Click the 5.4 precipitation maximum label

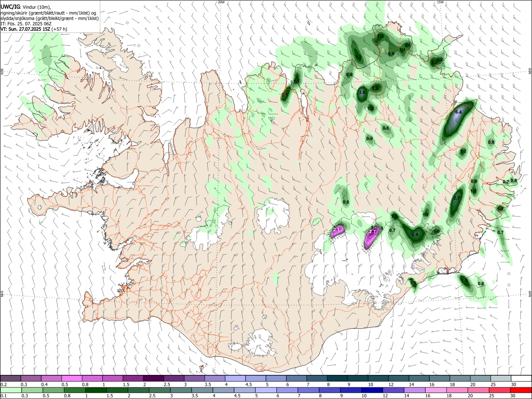click(x=459, y=112)
